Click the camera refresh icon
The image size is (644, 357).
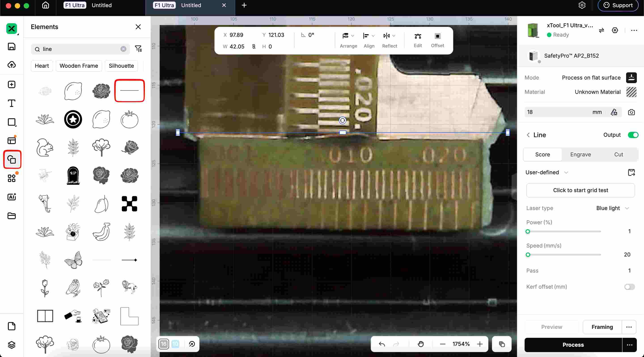(x=631, y=112)
